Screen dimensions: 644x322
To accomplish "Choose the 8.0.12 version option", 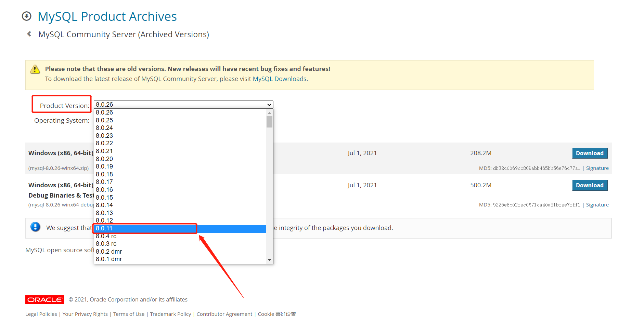I will pyautogui.click(x=180, y=220).
